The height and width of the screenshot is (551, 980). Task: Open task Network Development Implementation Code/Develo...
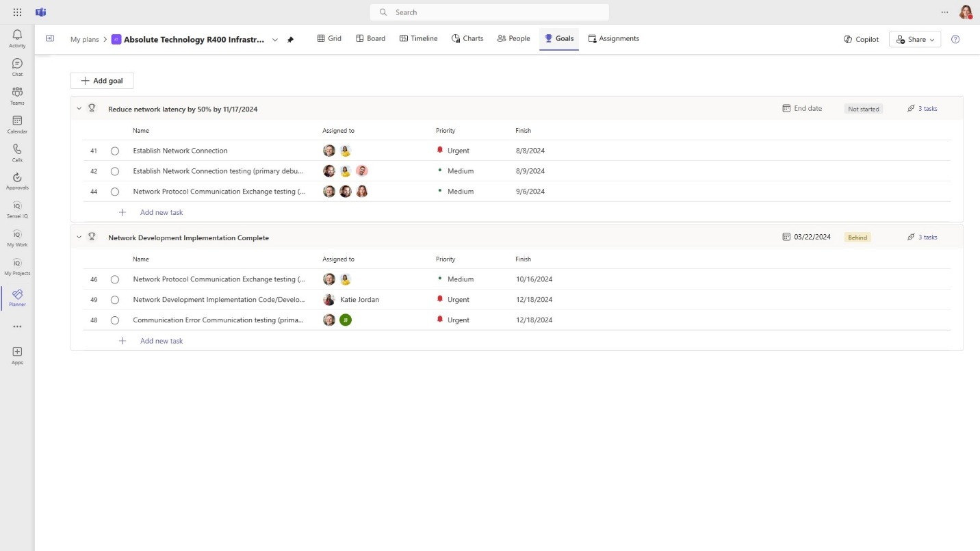click(x=218, y=300)
